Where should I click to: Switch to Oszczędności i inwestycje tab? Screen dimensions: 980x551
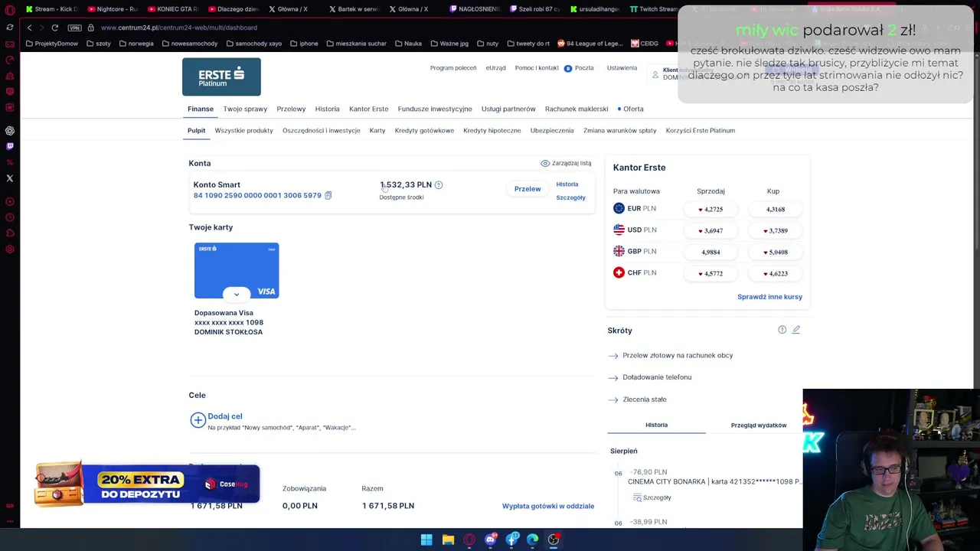point(322,131)
